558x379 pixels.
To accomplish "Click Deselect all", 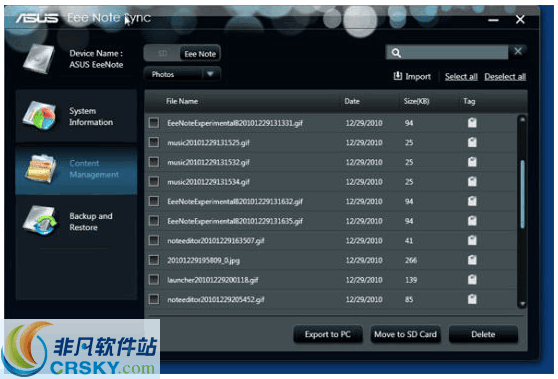I will tap(505, 77).
